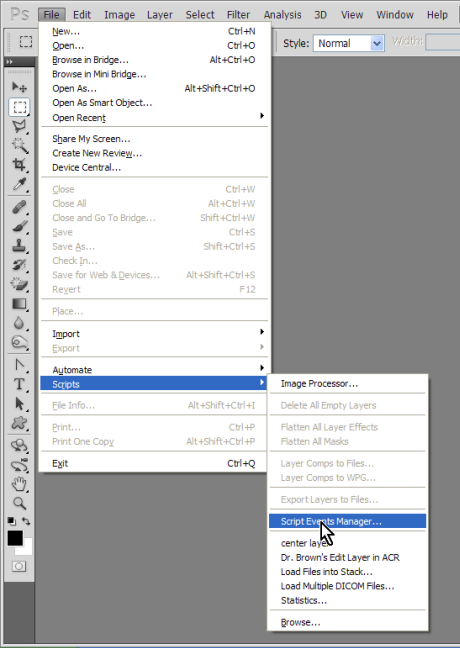Open the File menu

(x=52, y=15)
